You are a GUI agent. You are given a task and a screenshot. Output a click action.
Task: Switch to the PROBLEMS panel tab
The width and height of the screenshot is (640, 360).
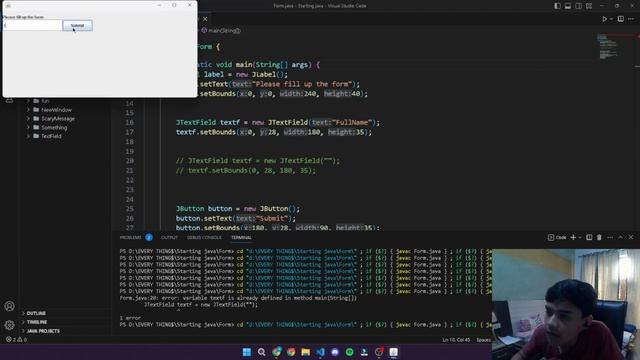pyautogui.click(x=130, y=238)
